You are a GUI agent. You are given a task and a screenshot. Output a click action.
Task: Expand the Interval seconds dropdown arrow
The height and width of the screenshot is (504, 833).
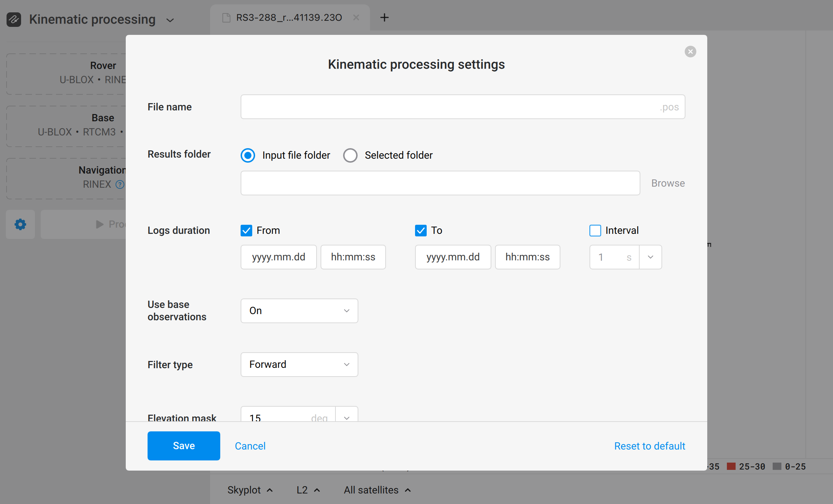[650, 257]
